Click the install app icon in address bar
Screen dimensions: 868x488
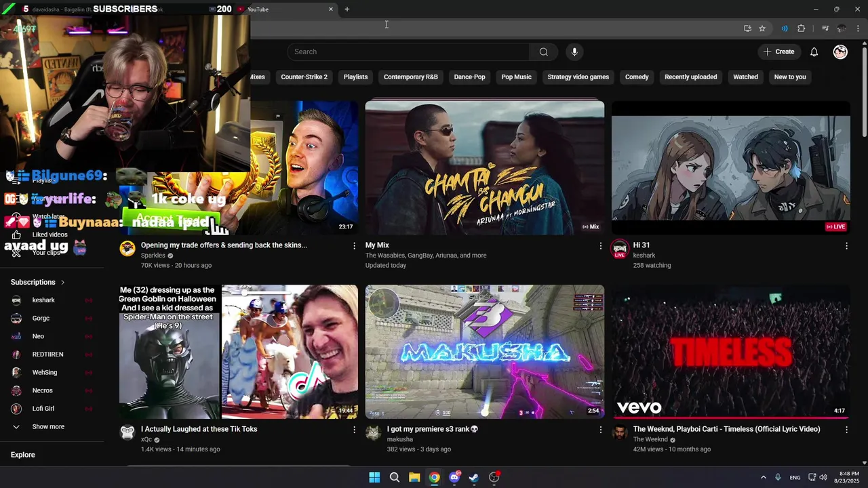pyautogui.click(x=747, y=28)
